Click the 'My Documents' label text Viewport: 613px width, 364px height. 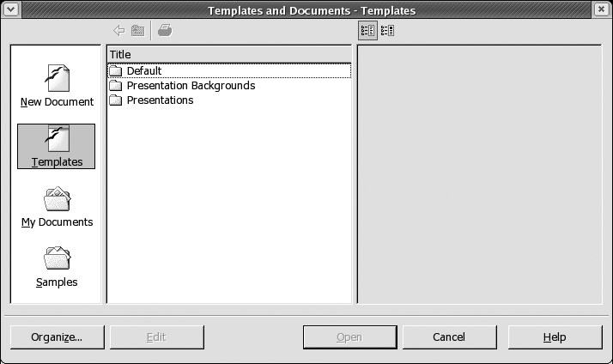[57, 222]
